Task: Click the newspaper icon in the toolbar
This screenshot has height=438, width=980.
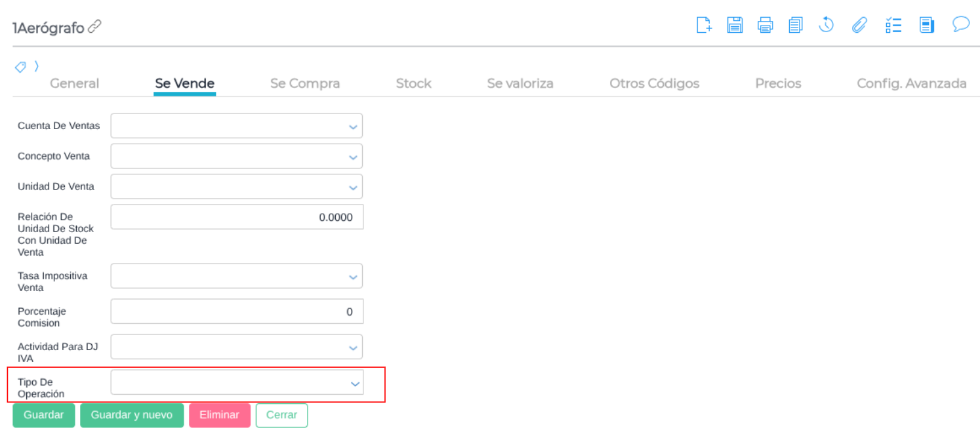Action: click(x=926, y=26)
